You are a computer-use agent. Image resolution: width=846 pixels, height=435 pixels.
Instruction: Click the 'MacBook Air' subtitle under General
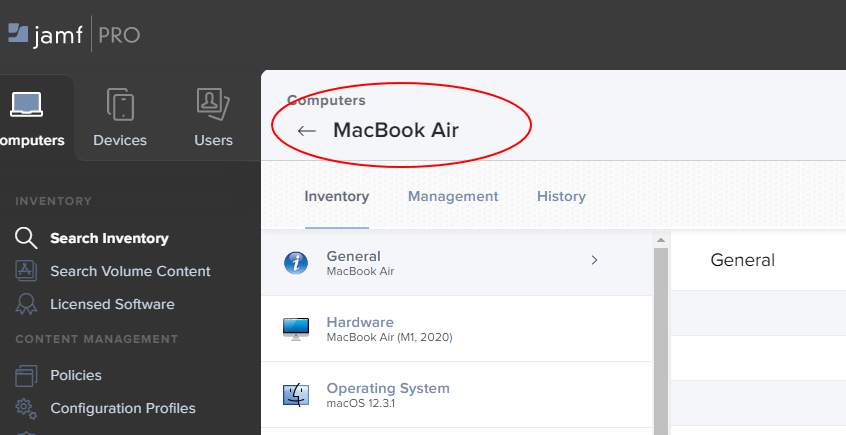360,271
